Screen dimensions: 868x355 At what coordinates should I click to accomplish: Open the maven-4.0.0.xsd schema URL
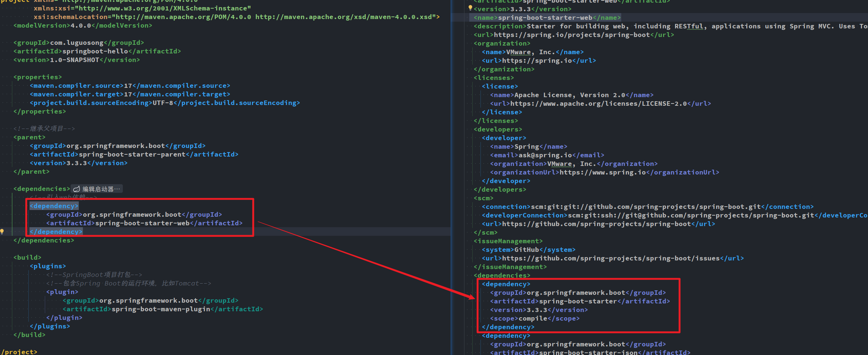[x=343, y=17]
